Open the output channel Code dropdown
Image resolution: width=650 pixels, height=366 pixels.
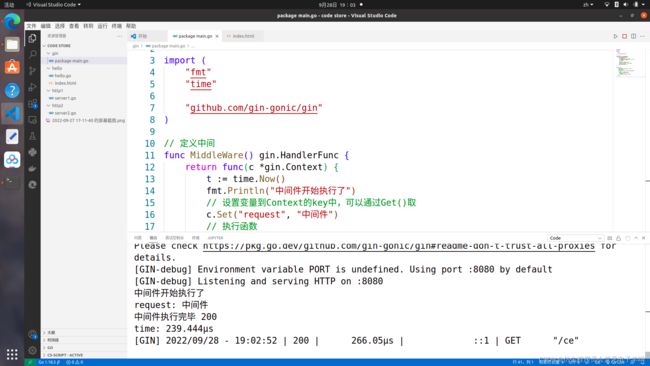[x=575, y=238]
